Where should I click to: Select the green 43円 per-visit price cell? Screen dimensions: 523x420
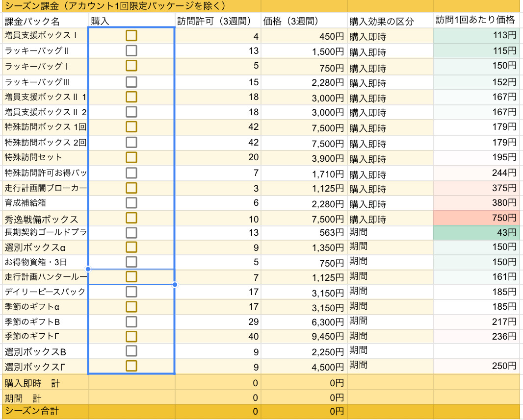[x=476, y=232]
